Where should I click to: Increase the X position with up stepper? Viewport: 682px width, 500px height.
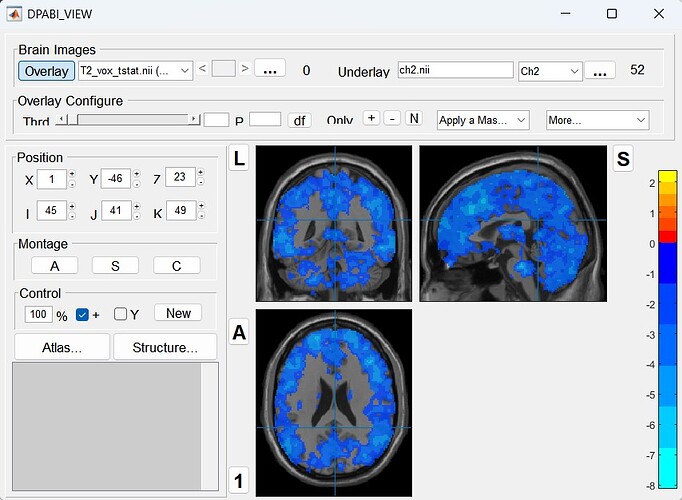(x=72, y=174)
